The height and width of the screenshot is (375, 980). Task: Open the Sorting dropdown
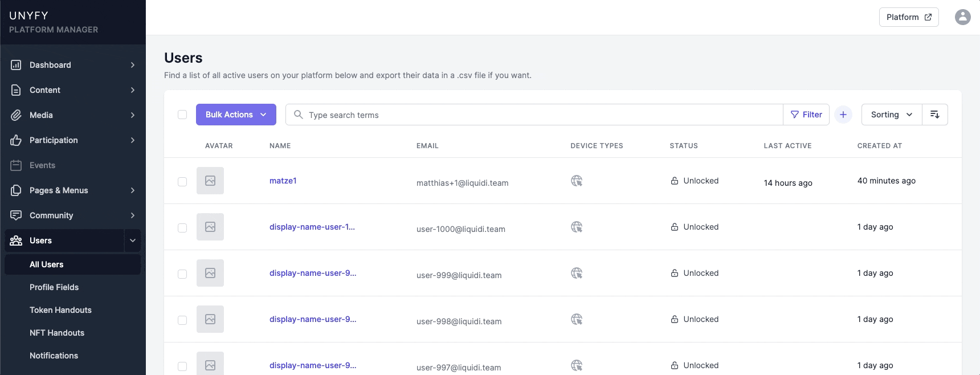coord(891,115)
